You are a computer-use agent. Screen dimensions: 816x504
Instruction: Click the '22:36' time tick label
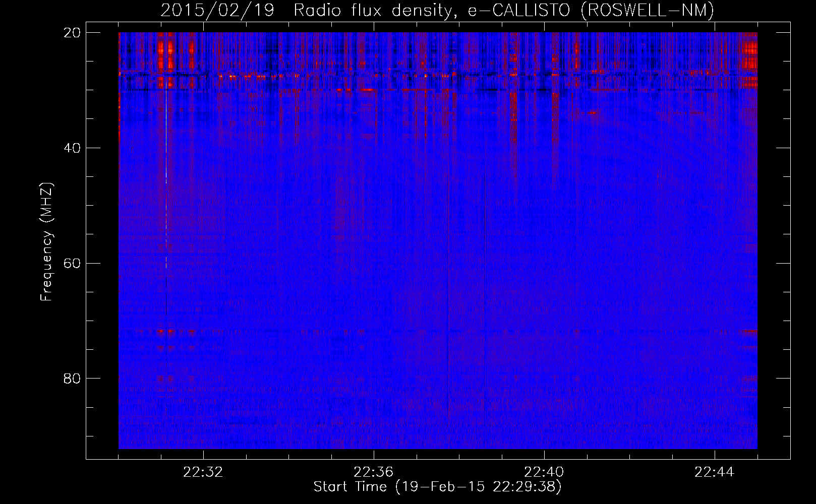tap(374, 472)
